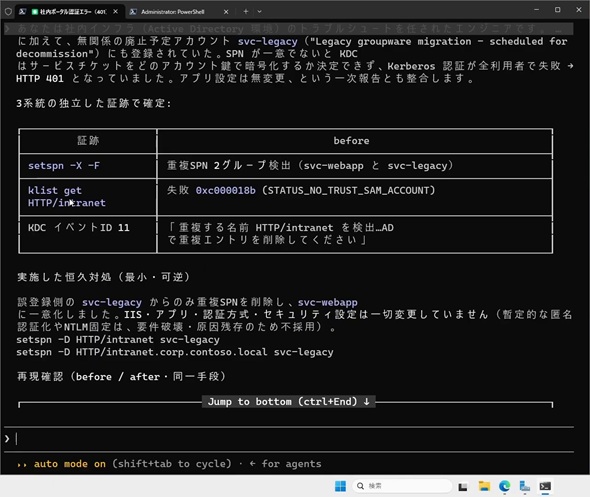The width and height of the screenshot is (590, 497).
Task: Minimize the terminal window
Action: tap(536, 9)
